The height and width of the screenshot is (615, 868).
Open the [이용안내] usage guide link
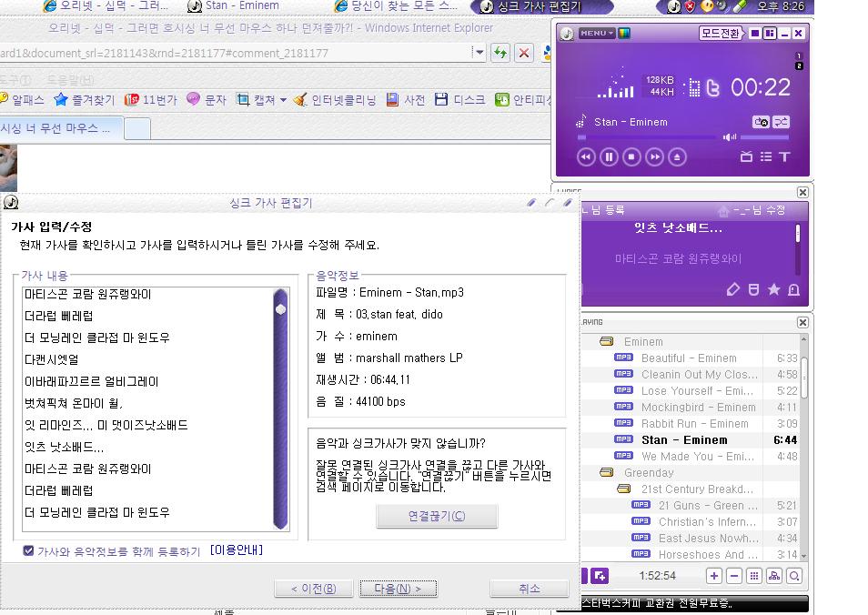click(x=237, y=549)
